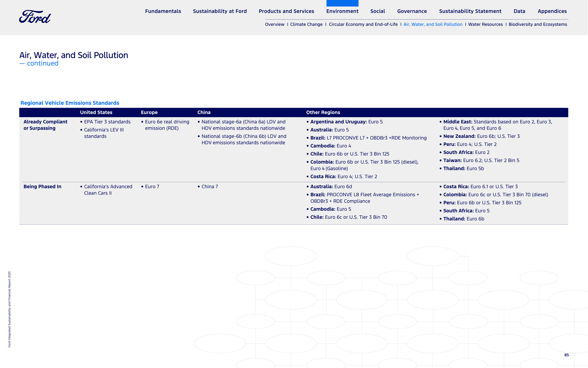The image size is (588, 368).
Task: Click 'New Zealand: Euro 6b; U.S. Tier 3'
Action: (481, 136)
